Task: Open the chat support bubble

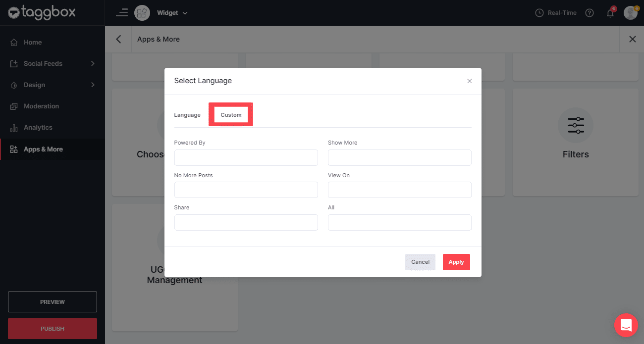Action: tap(626, 325)
